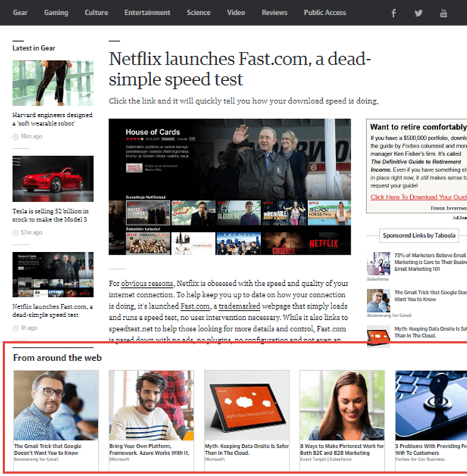Go to the Culture section
The width and height of the screenshot is (467, 476).
point(97,13)
